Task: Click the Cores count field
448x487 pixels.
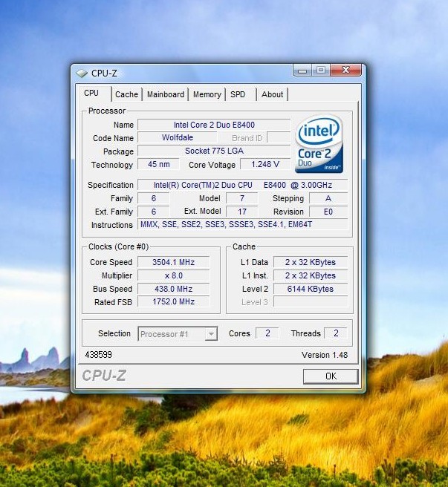Action: [267, 333]
